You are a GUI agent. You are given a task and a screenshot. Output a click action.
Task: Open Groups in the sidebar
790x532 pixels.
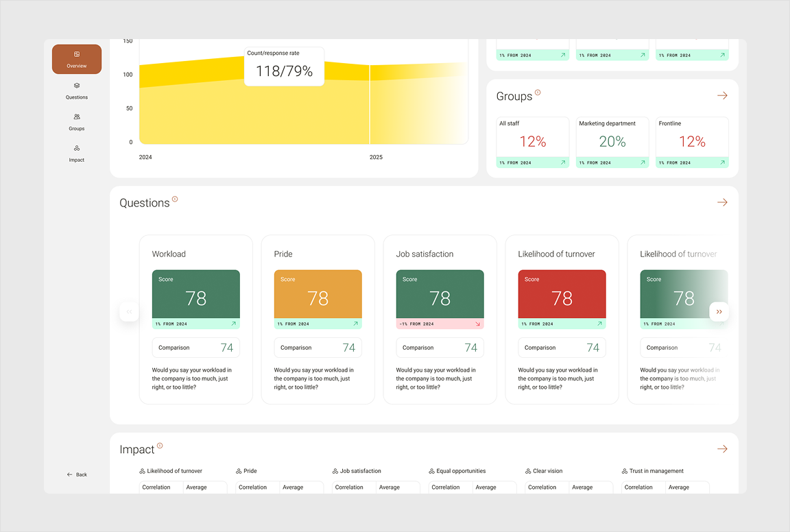[77, 122]
